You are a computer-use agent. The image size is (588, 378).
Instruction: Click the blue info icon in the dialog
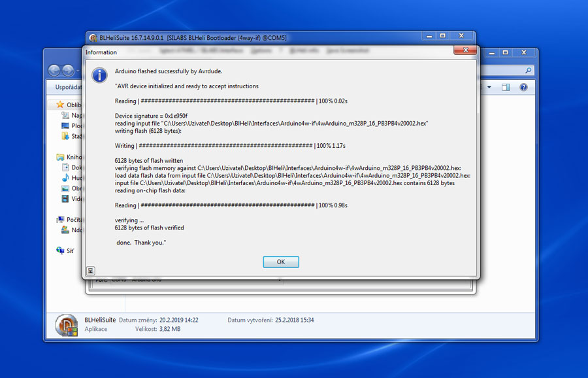(99, 75)
